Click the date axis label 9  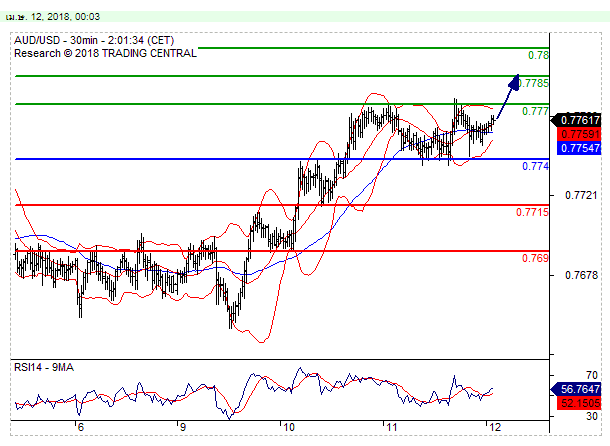182,428
